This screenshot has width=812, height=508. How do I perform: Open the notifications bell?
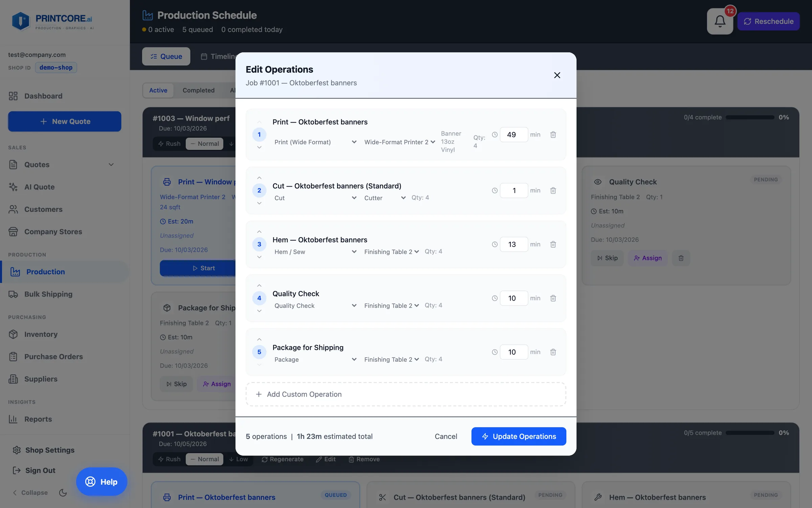point(720,21)
